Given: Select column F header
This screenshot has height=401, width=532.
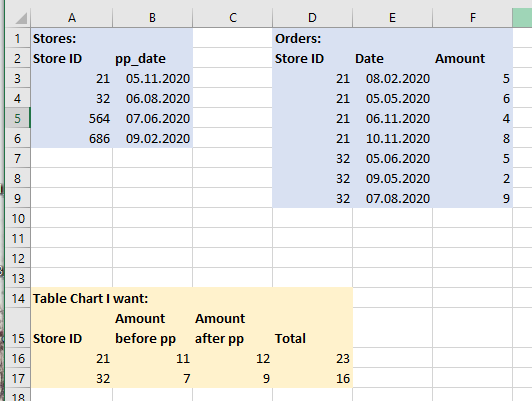Looking at the screenshot, I should (473, 18).
